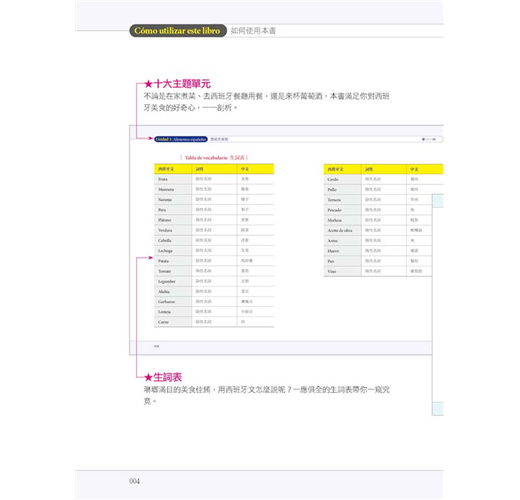
Task: Select the Unidad 1 Alimentos españoles pill
Action: [181, 139]
